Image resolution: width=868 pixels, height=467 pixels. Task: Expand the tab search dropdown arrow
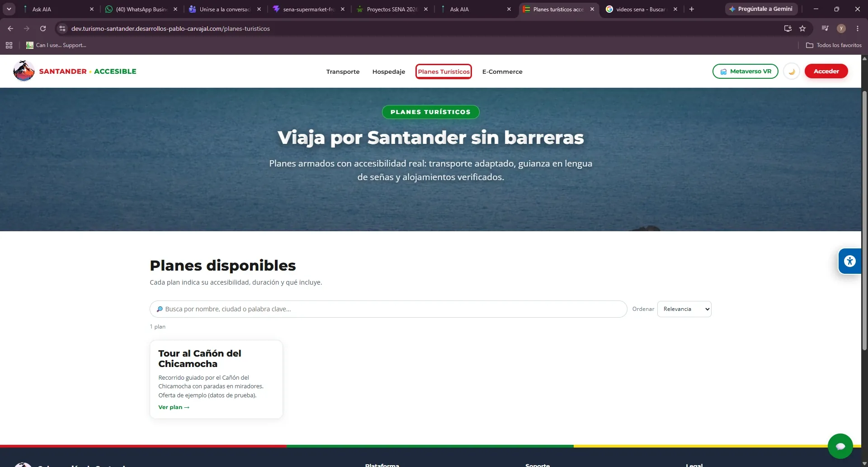(9, 9)
